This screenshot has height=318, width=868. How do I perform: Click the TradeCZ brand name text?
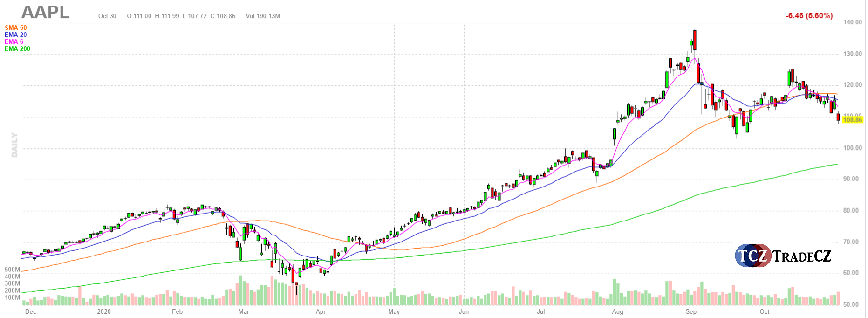[802, 256]
